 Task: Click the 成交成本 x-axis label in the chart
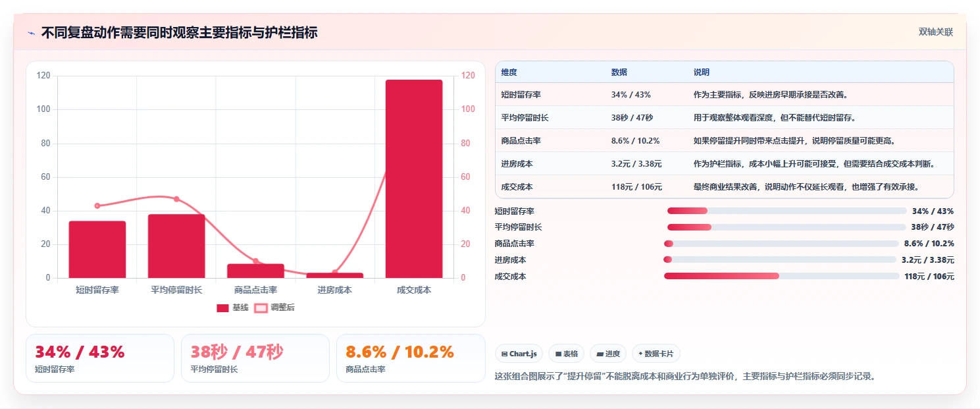coord(414,290)
